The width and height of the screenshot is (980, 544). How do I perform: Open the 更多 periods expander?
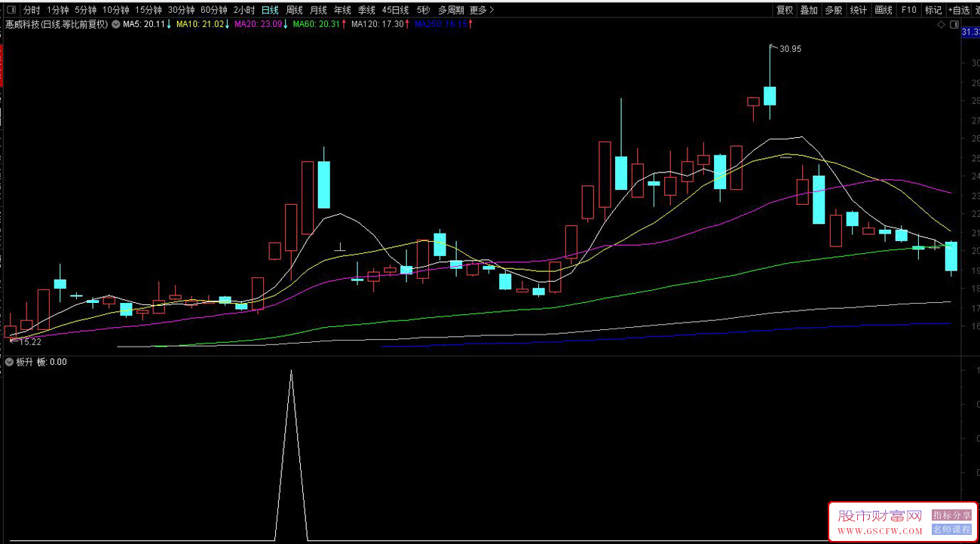(482, 11)
